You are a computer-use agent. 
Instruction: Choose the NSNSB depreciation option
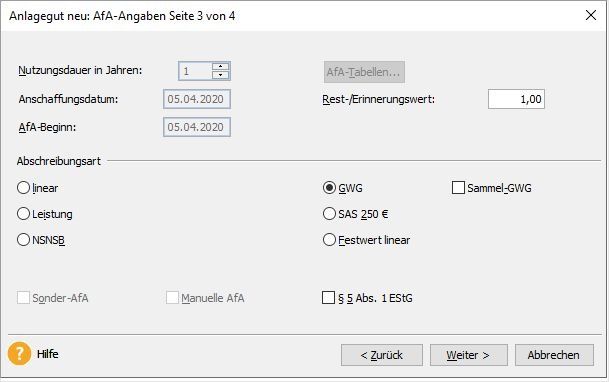point(23,240)
